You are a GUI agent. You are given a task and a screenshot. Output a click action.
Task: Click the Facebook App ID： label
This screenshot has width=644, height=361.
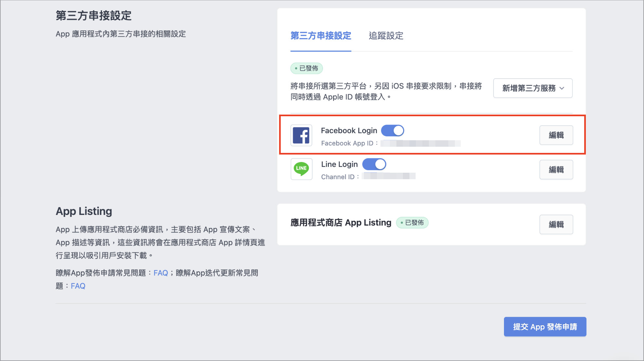coord(350,143)
